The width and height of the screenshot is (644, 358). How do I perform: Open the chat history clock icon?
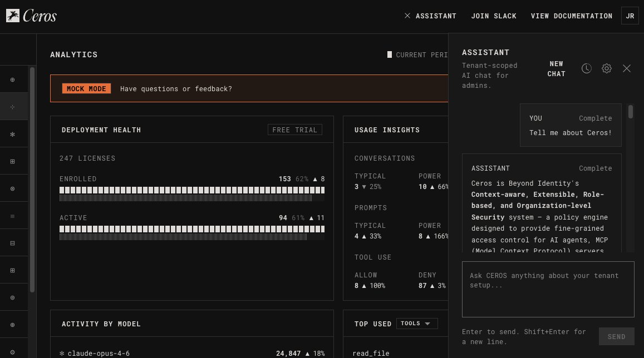(587, 68)
